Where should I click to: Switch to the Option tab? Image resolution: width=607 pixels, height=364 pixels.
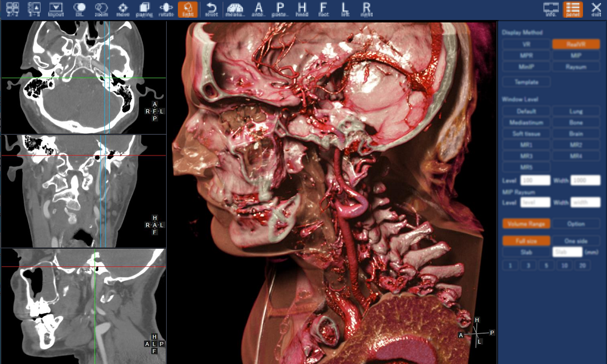tap(576, 223)
